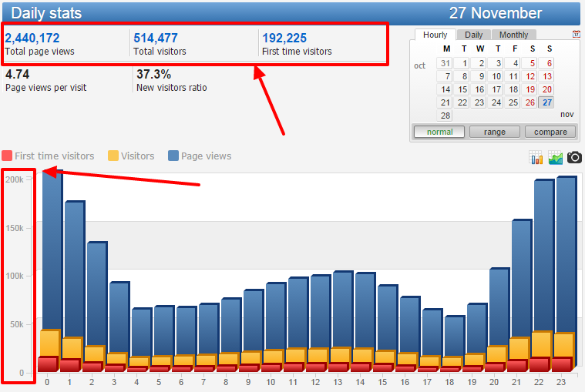
Task: Choose compare date mode
Action: (550, 132)
